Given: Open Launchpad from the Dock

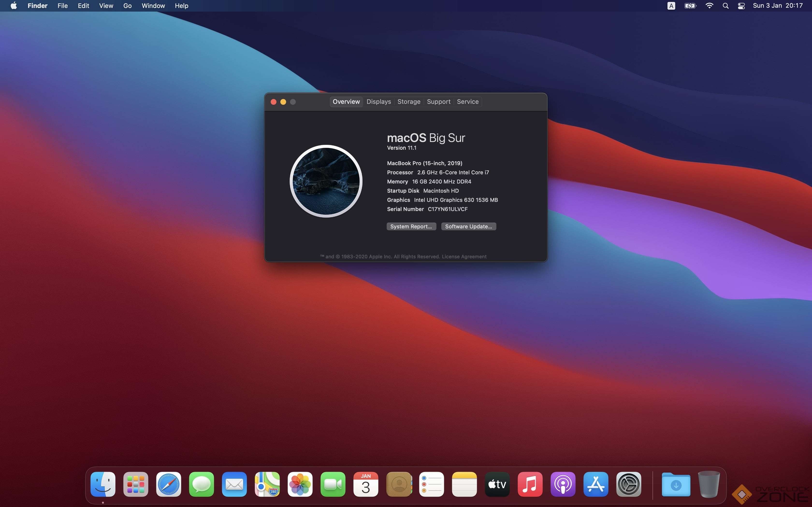Looking at the screenshot, I should [x=136, y=484].
